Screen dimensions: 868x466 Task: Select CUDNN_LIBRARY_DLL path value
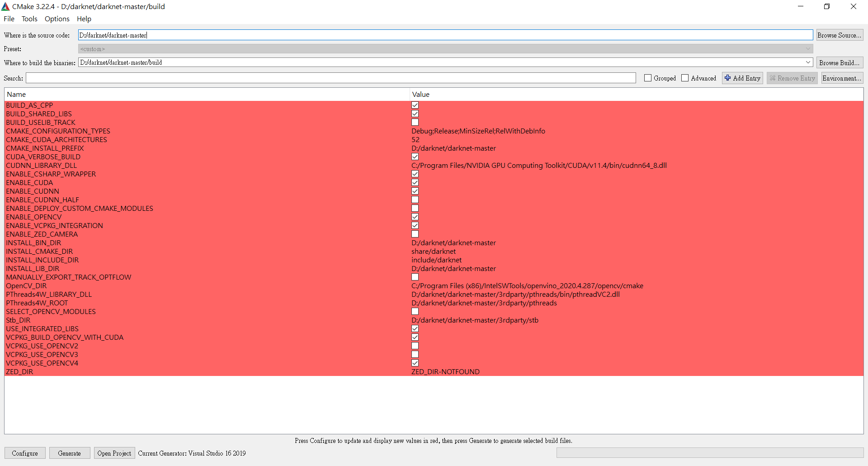pos(539,166)
